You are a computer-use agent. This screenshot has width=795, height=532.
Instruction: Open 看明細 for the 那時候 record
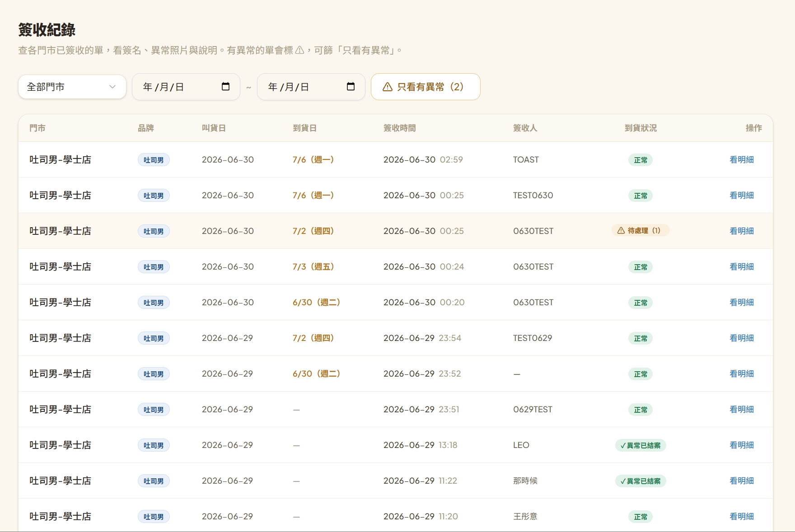(x=741, y=481)
